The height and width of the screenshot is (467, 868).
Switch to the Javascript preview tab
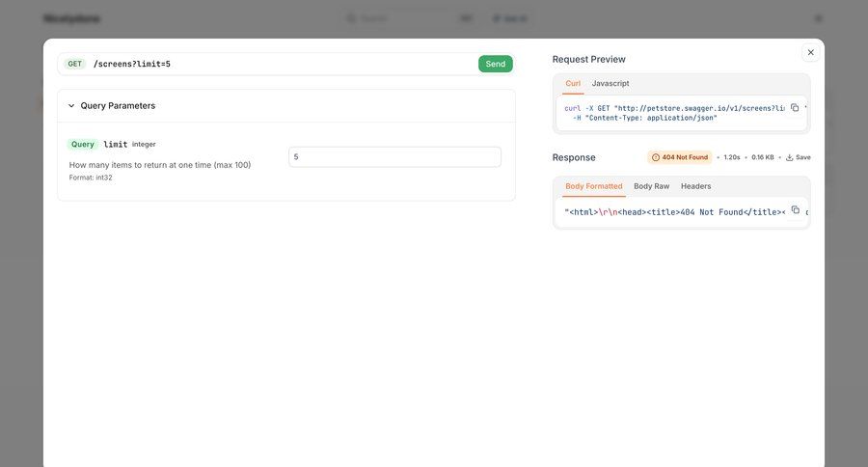(x=610, y=84)
